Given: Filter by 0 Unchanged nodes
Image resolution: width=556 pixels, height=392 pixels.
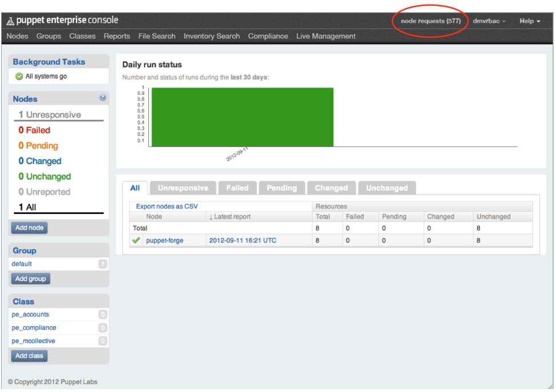Looking at the screenshot, I should pos(45,177).
